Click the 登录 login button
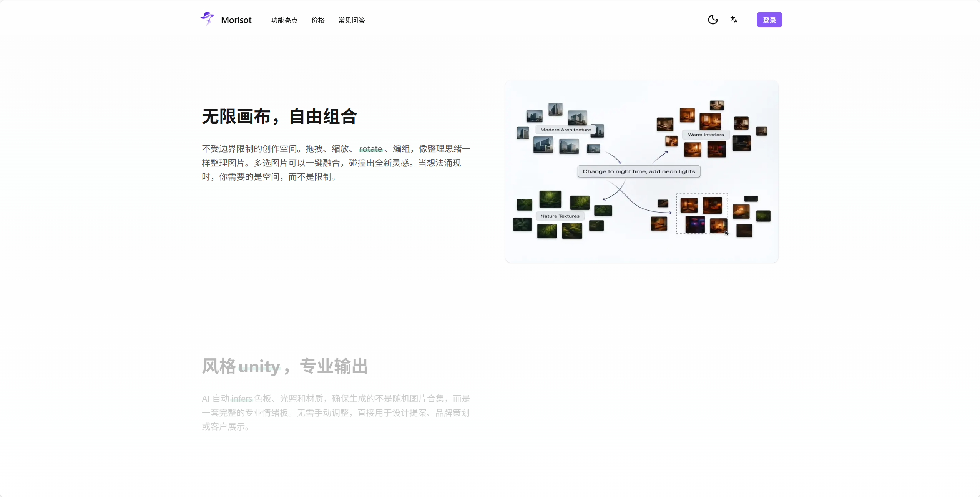 click(x=769, y=20)
